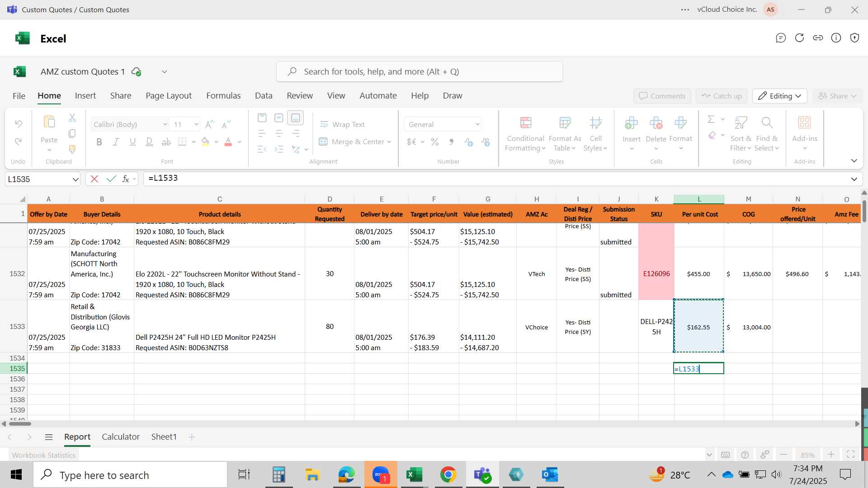The image size is (868, 488).
Task: Click the Cut scissors icon
Action: coord(72,118)
